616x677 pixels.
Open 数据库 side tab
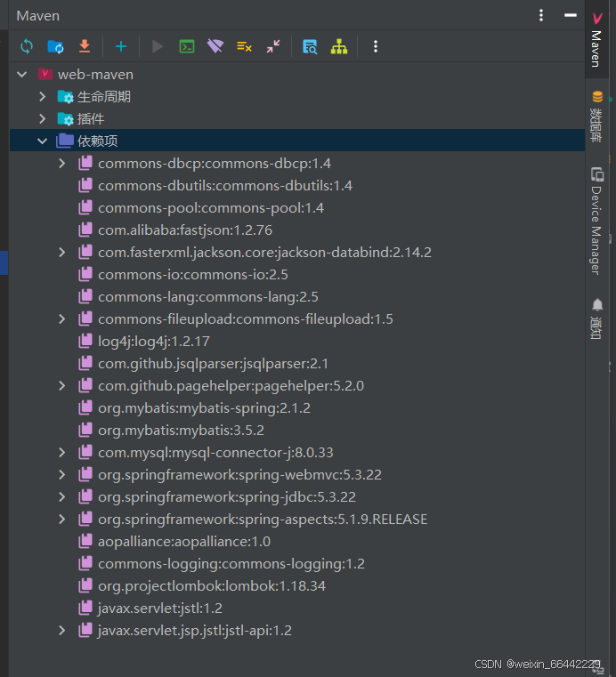[597, 117]
